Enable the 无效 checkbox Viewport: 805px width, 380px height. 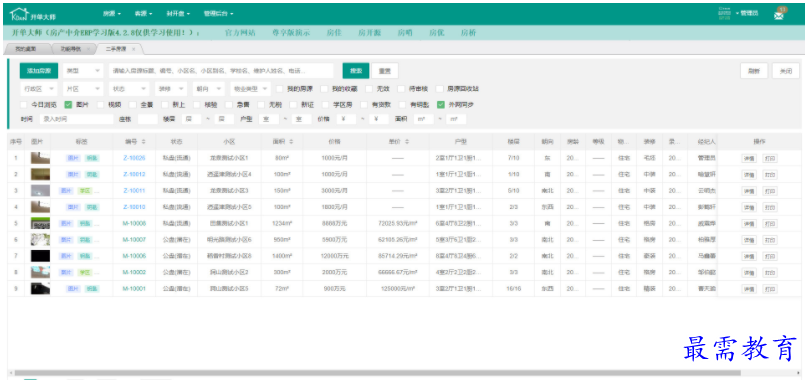(x=370, y=88)
